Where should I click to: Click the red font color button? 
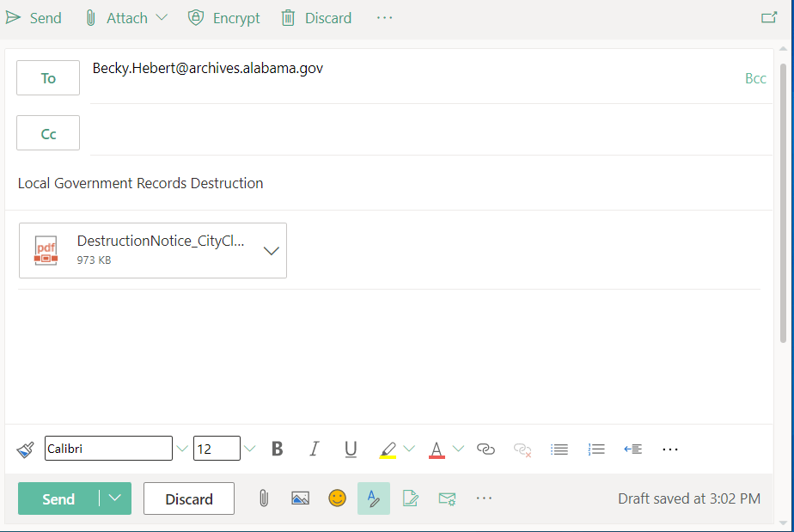tap(437, 449)
